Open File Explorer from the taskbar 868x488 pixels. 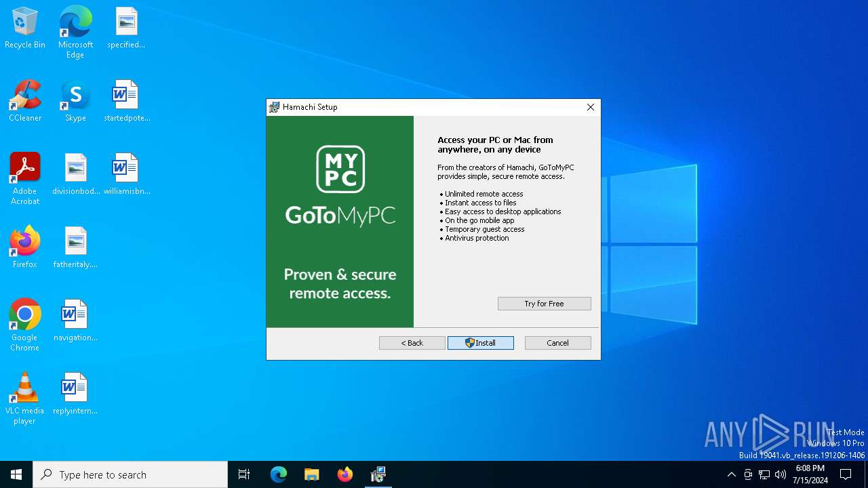click(311, 474)
